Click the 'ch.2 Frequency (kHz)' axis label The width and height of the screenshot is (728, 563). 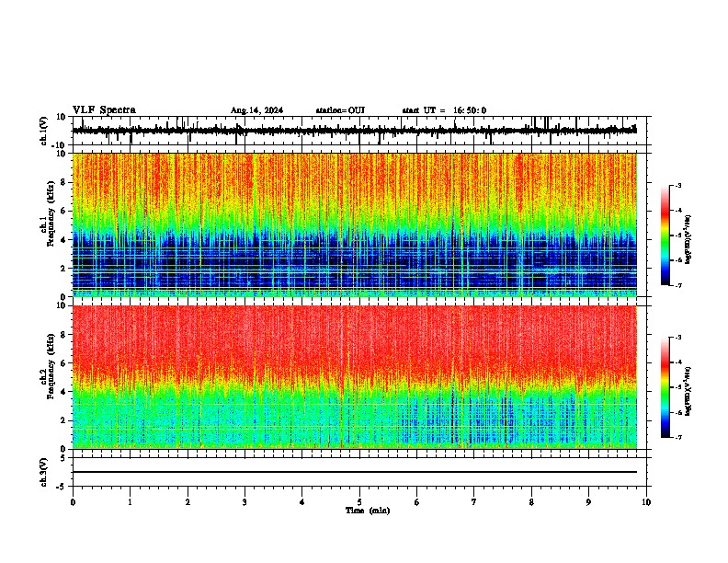pyautogui.click(x=48, y=367)
